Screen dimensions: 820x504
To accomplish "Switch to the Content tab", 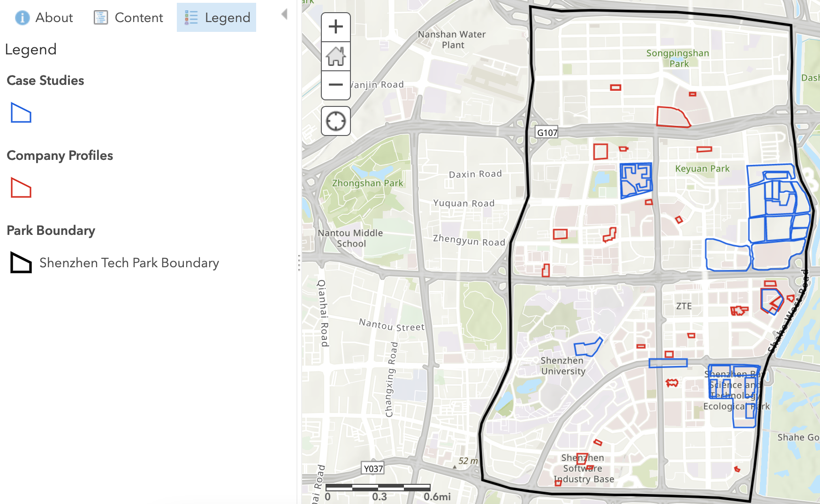I will click(129, 18).
